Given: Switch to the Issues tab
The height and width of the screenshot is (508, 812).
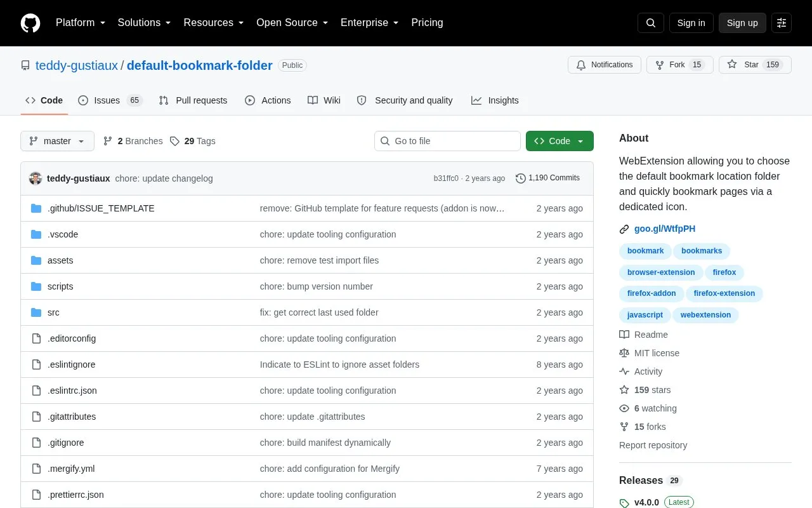Looking at the screenshot, I should [110, 100].
